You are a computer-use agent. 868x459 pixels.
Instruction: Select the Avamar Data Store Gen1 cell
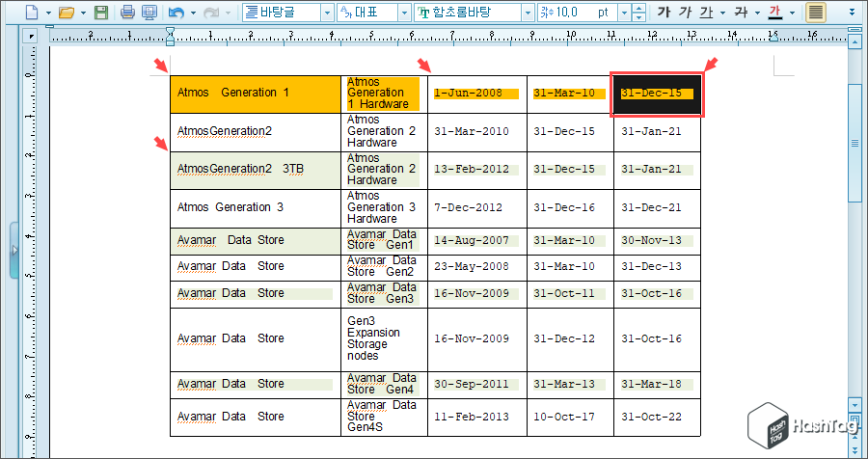384,241
